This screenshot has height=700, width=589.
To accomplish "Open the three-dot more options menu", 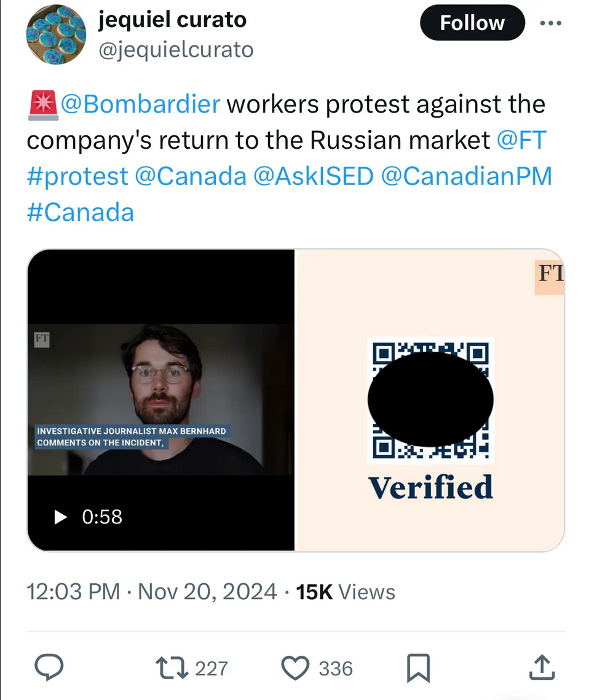I will [550, 24].
